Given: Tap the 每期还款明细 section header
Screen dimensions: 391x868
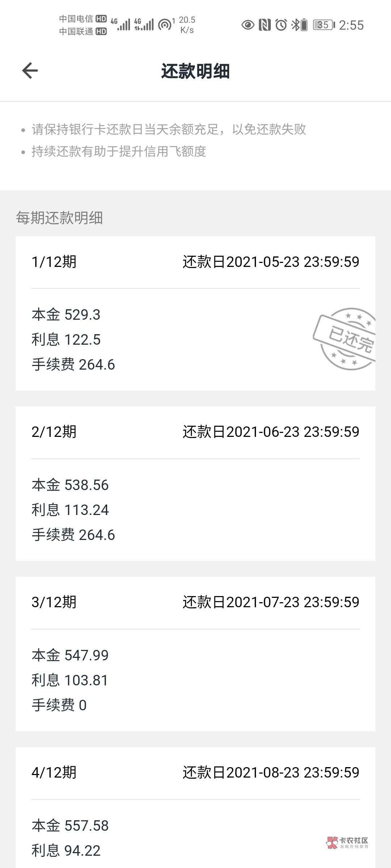Looking at the screenshot, I should (59, 218).
